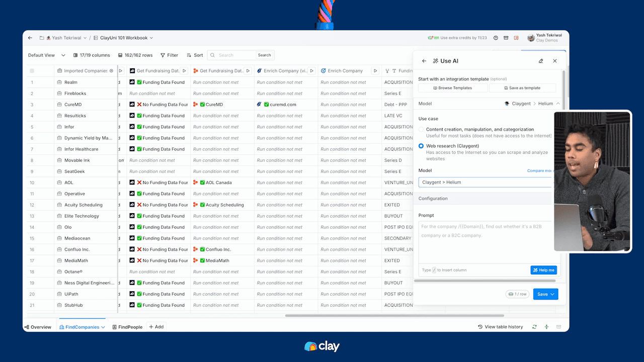Select Content creation, manipulation, and categorization option
This screenshot has width=644, height=362.
coord(421,129)
